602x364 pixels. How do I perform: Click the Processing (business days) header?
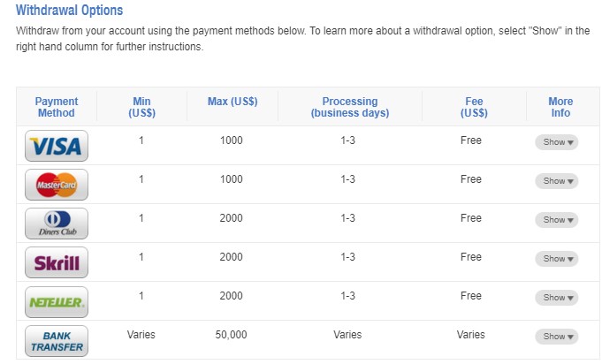coord(349,107)
